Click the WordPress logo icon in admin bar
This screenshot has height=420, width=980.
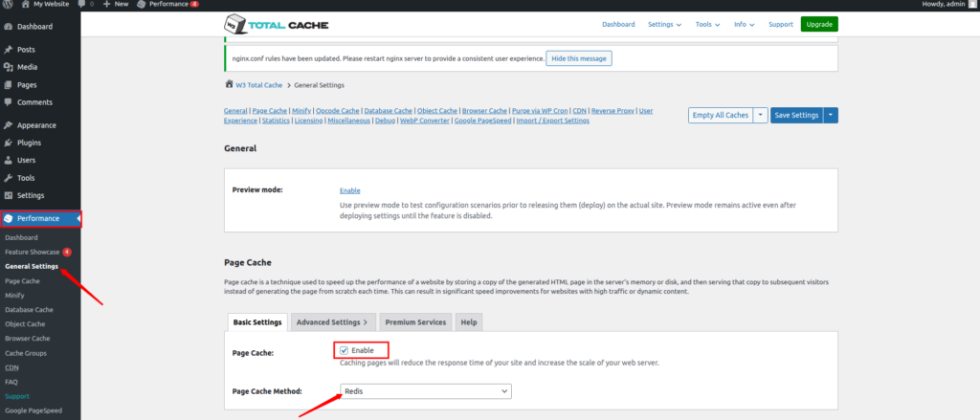click(8, 4)
